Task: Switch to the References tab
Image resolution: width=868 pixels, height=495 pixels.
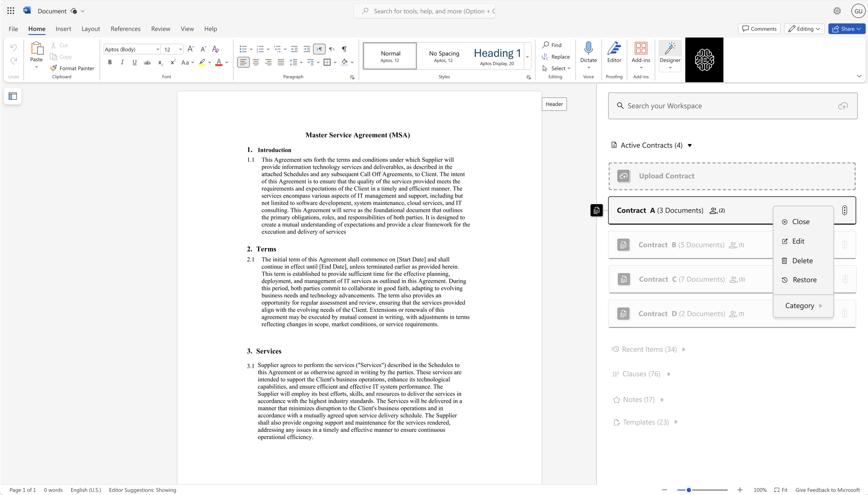Action: tap(125, 29)
